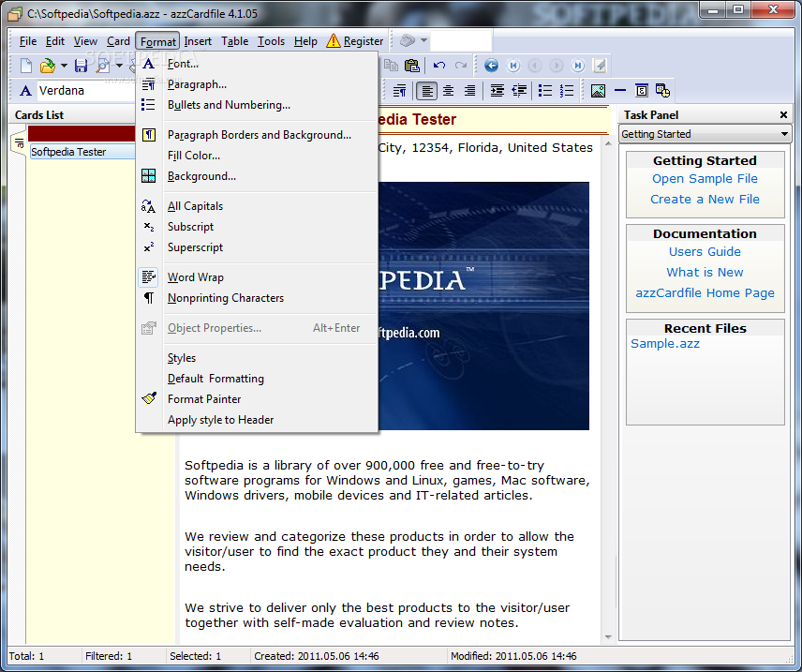The width and height of the screenshot is (802, 672).
Task: Go to the last card icon
Action: click(x=578, y=66)
